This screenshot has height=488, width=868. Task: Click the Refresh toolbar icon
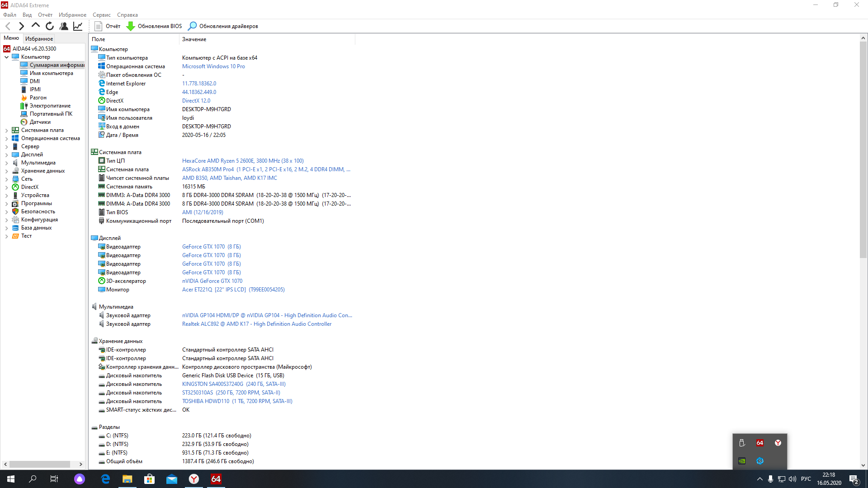[50, 26]
